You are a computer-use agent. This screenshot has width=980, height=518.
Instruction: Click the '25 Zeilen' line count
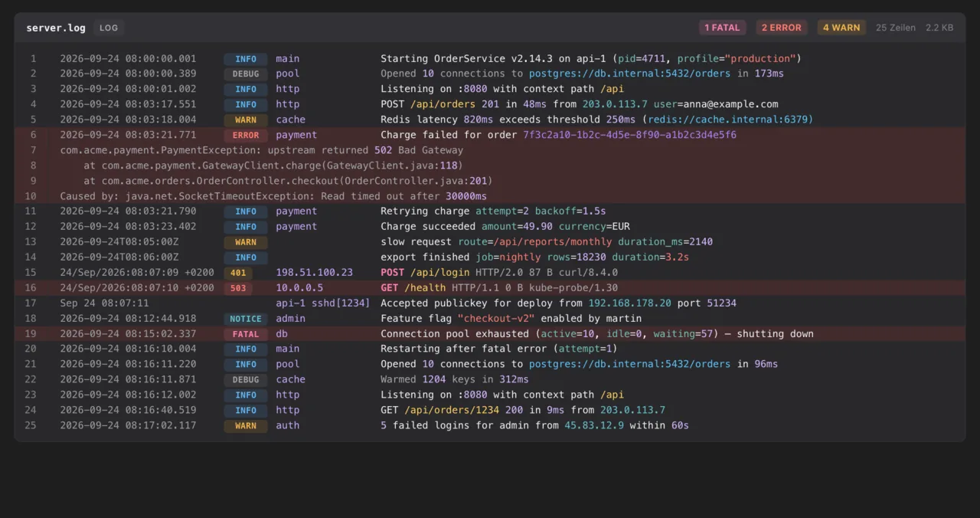(x=896, y=28)
